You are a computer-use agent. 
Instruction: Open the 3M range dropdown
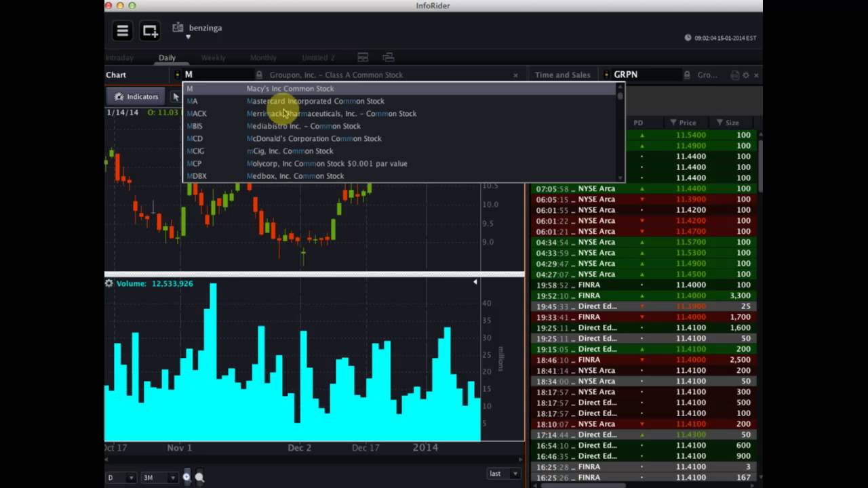[159, 478]
